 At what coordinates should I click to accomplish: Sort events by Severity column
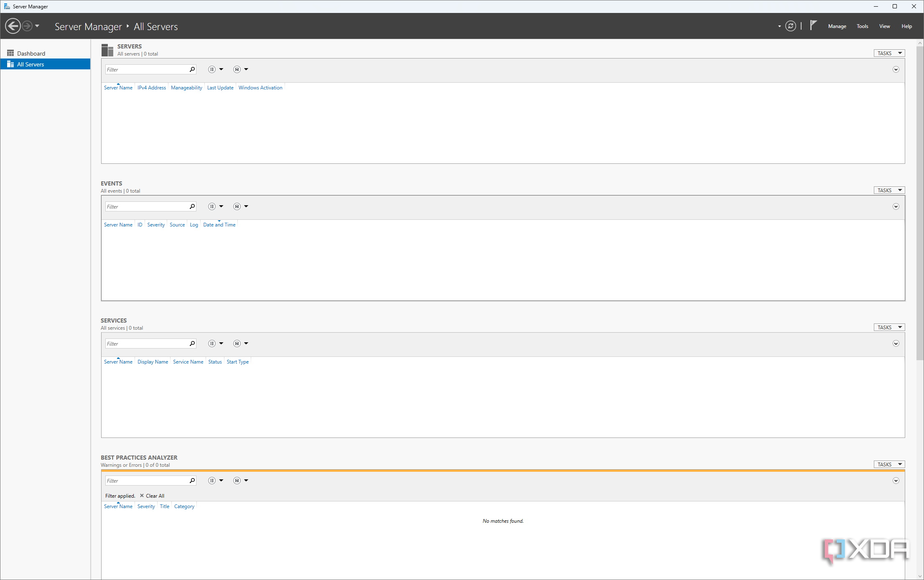tap(156, 225)
